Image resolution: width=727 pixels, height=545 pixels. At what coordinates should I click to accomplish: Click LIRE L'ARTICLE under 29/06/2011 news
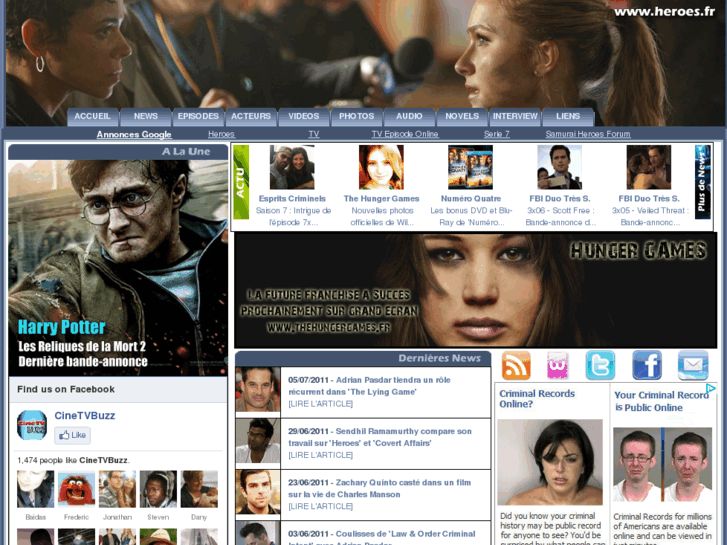click(320, 455)
